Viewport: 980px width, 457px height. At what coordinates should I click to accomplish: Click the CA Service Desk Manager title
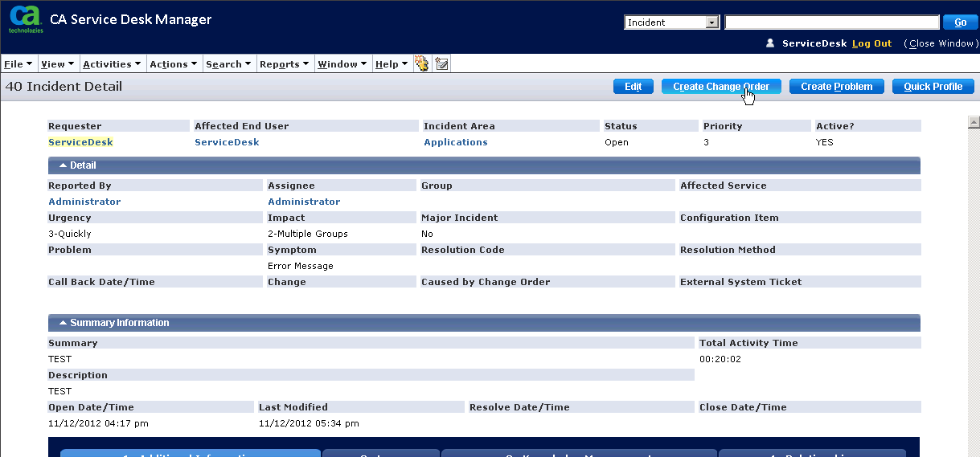131,19
